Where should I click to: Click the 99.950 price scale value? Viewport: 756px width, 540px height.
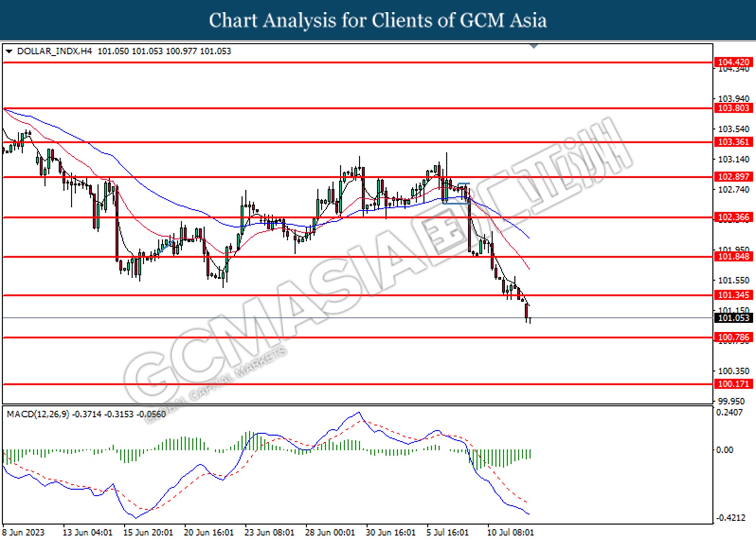(x=731, y=401)
